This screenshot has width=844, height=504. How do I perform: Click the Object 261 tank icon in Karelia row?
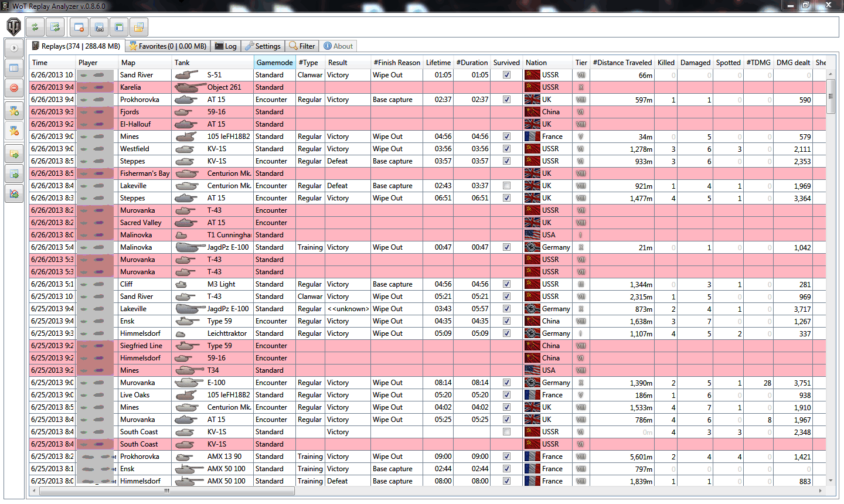(190, 87)
